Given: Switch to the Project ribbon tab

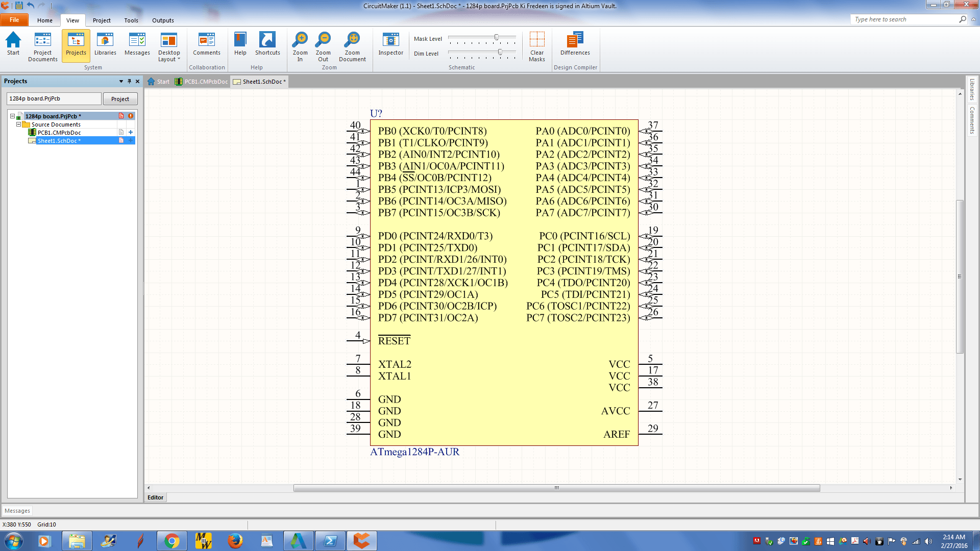Looking at the screenshot, I should (102, 20).
